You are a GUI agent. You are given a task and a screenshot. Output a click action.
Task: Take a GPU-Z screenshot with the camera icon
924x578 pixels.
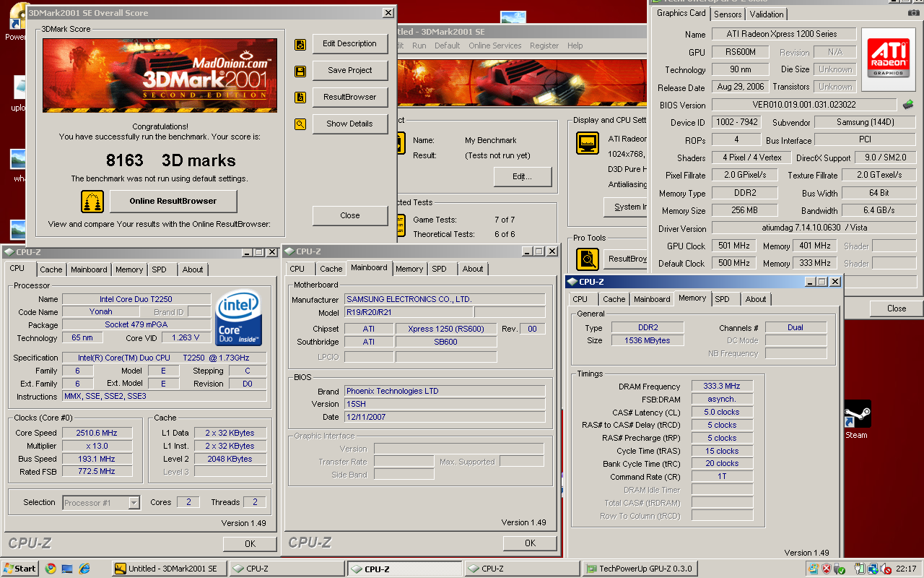[914, 13]
